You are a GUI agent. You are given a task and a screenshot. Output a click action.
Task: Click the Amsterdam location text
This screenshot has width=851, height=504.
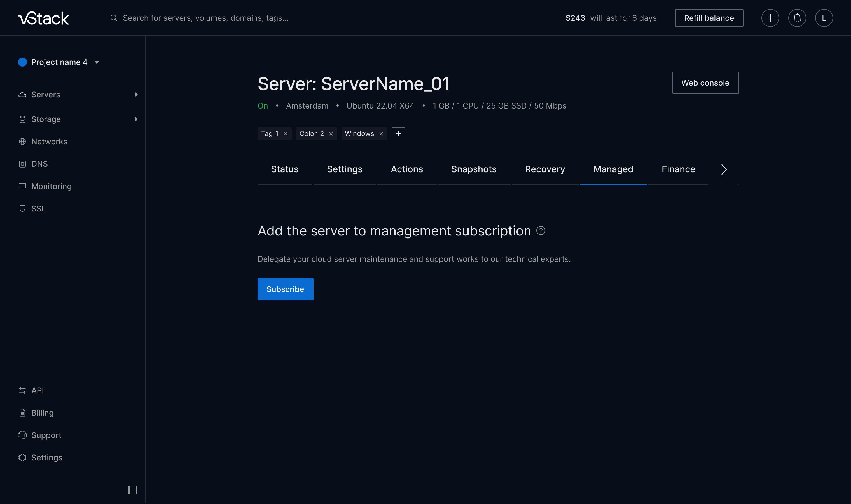[307, 106]
